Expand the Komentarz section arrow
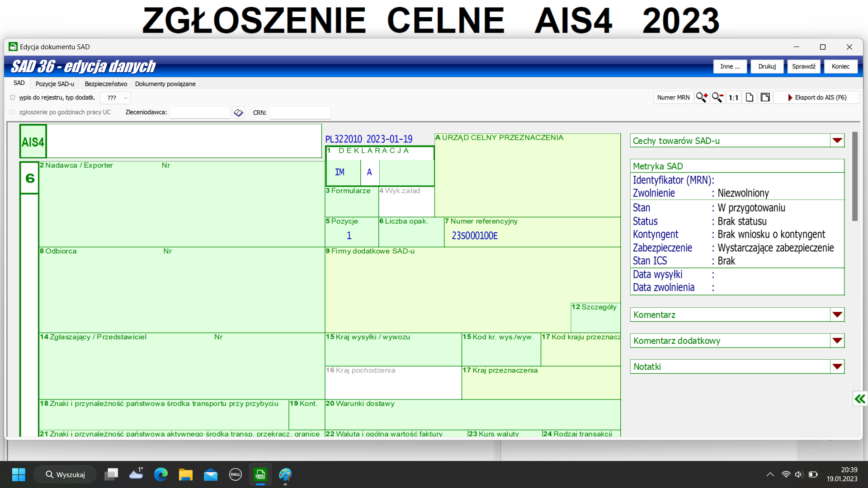The image size is (868, 488). tap(837, 314)
